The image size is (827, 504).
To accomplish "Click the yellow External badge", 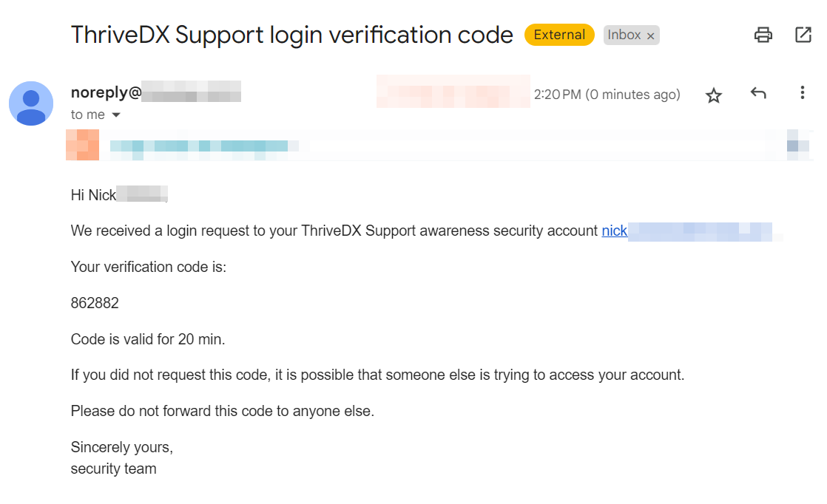I will click(x=559, y=35).
